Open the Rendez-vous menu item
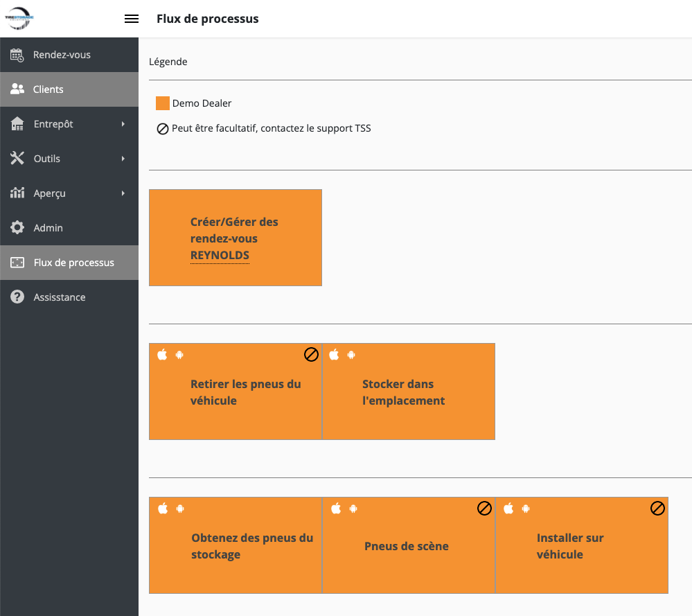Image resolution: width=692 pixels, height=616 pixels. (x=69, y=55)
